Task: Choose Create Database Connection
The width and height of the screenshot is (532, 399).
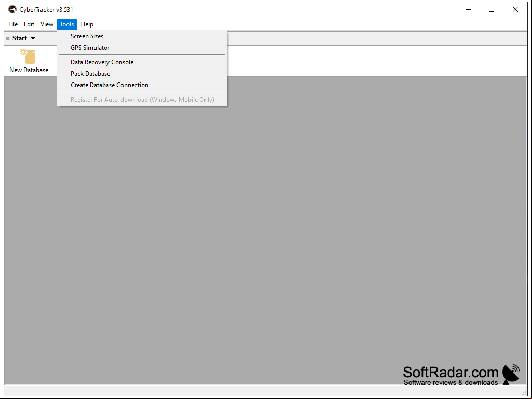Action: click(x=142, y=85)
